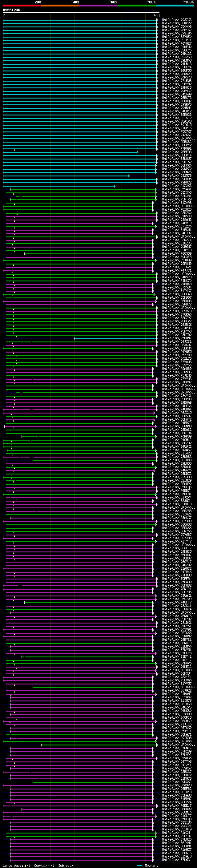Click the UniRef100_Q31UF9 label
The width and height of the screenshot is (197, 868).
click(x=177, y=829)
